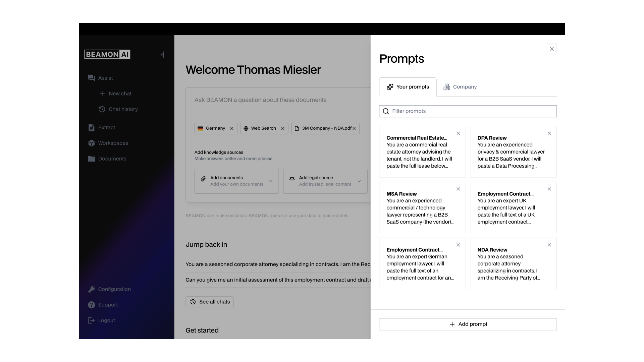This screenshot has height=362, width=644.
Task: Click the Assist chat bubble icon
Action: [91, 78]
